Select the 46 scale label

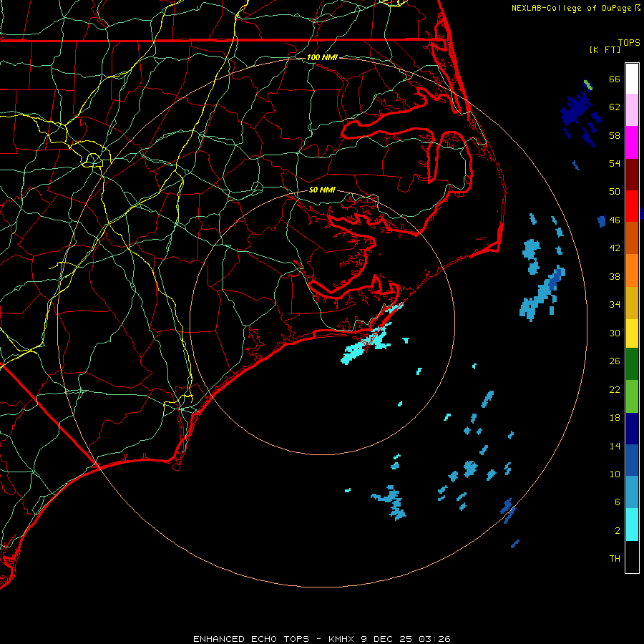click(615, 220)
